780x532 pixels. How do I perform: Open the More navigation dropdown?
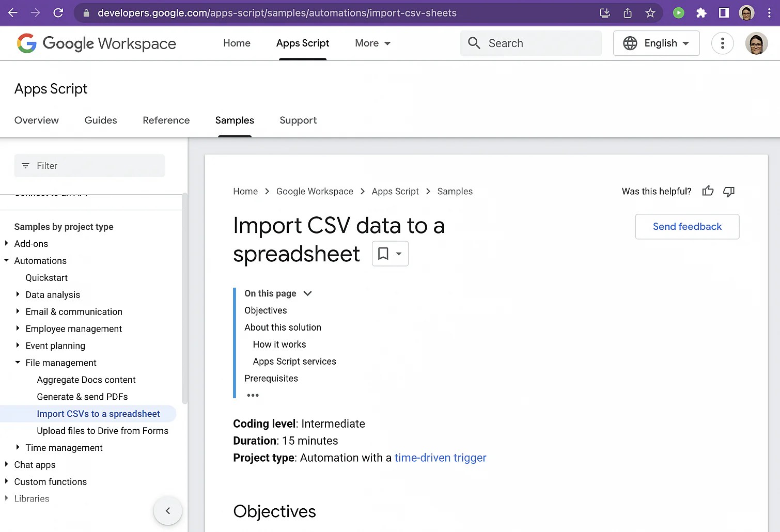(372, 43)
